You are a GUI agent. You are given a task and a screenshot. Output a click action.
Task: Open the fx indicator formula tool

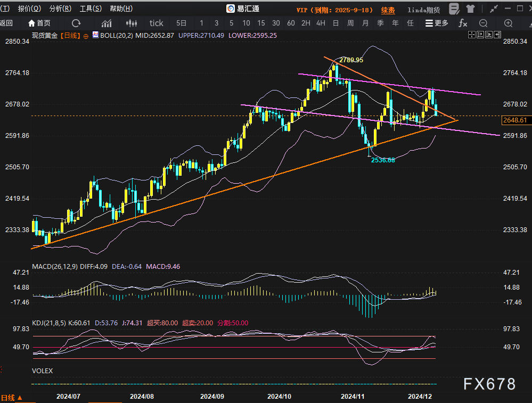[463, 23]
